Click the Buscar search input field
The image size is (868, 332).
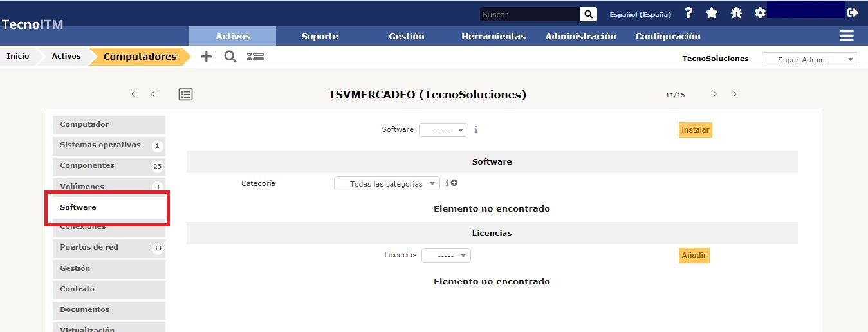point(530,14)
